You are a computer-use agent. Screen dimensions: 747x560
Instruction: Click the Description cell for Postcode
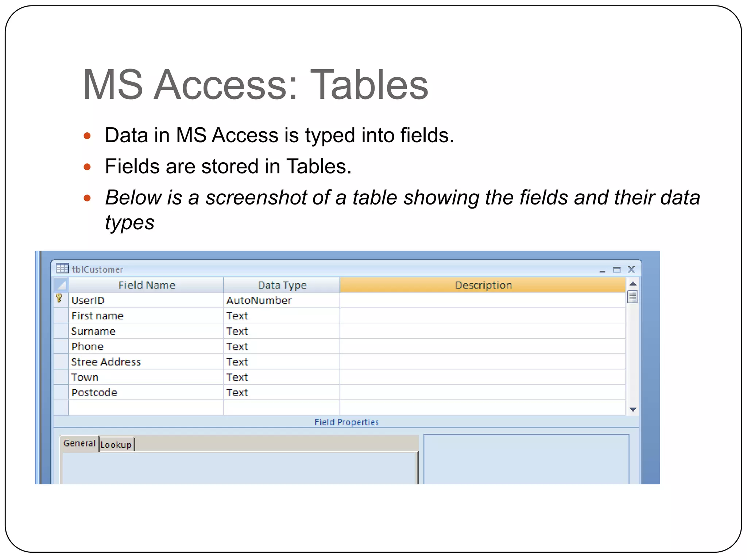pos(483,392)
